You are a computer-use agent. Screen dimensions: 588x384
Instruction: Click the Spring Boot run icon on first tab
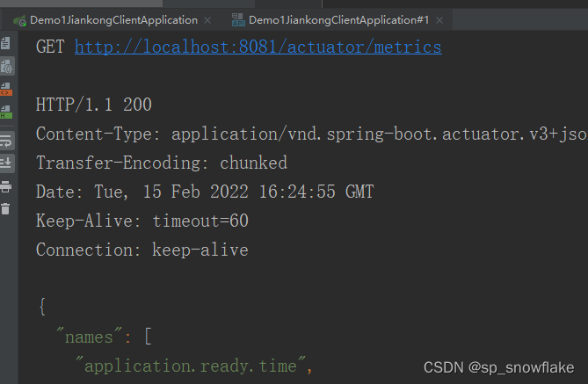click(20, 20)
